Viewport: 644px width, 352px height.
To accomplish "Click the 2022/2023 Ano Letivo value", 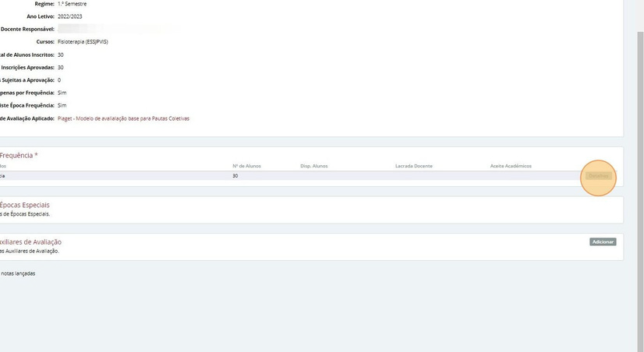I will click(70, 16).
